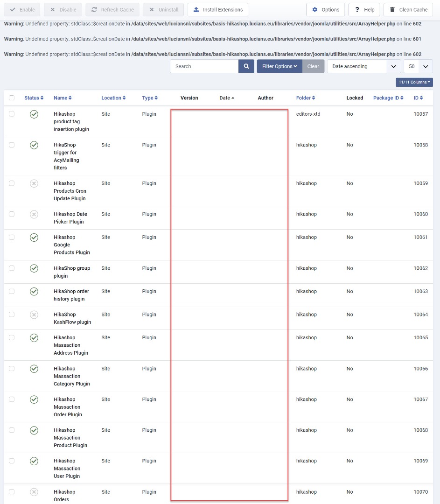Image resolution: width=440 pixels, height=504 pixels.
Task: Select checkbox for Hikashop Orders plugin
Action: coord(12,491)
